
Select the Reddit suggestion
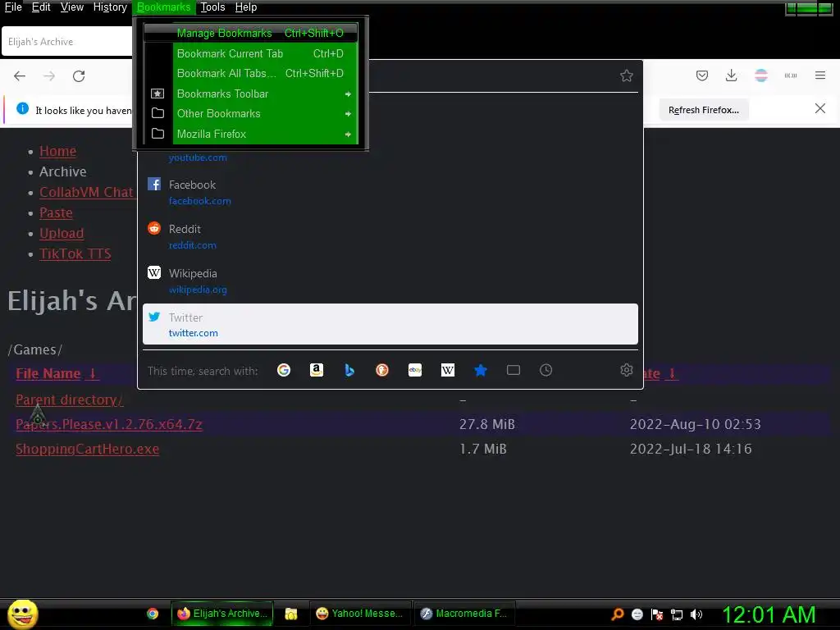(390, 236)
